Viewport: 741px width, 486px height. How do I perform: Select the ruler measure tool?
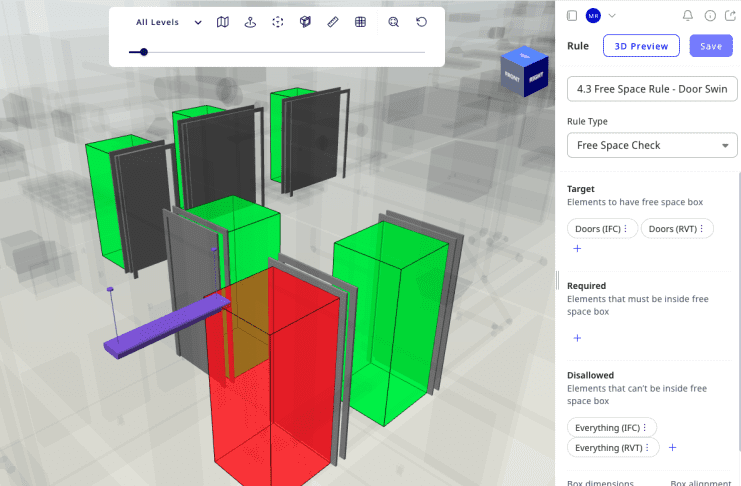332,22
